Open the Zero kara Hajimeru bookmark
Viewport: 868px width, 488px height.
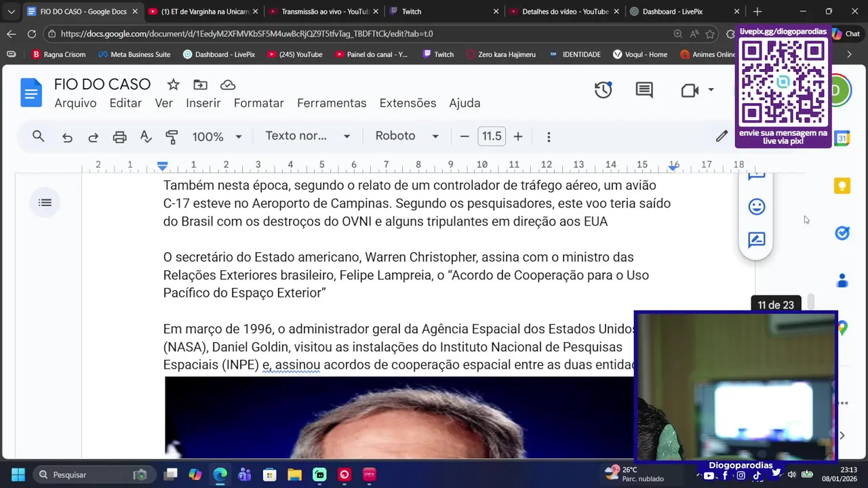[500, 54]
